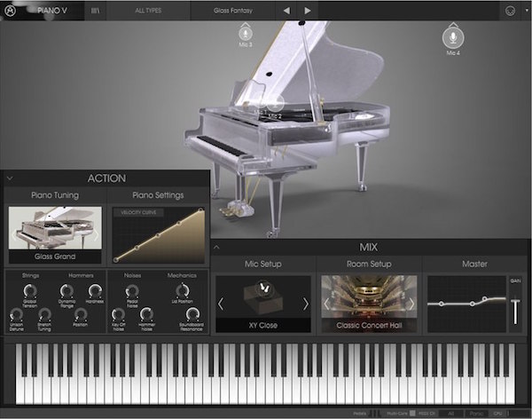Screen dimensions: 532x419
Task: Click the Arturia logo menu icon
Action: pos(10,11)
